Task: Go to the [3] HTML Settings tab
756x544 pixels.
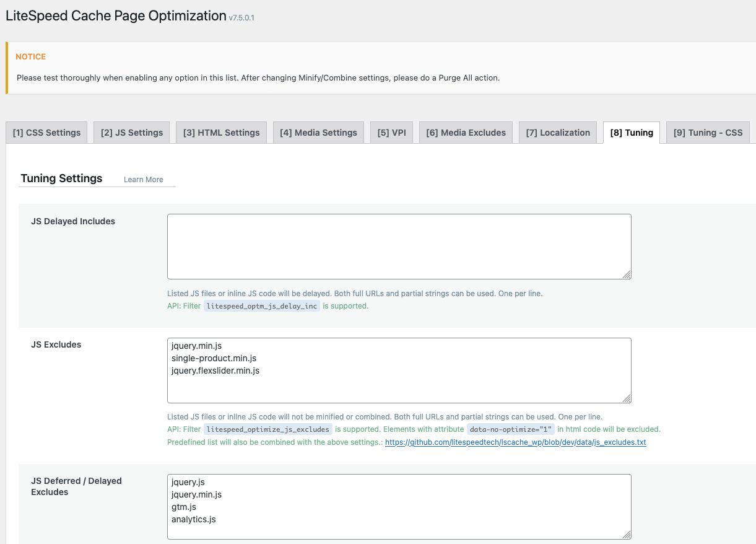Action: [221, 133]
